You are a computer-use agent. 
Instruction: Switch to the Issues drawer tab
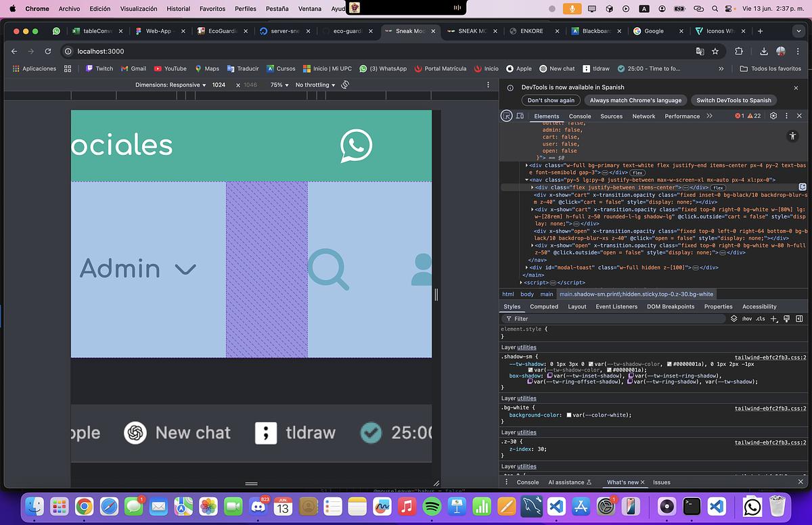pos(662,482)
